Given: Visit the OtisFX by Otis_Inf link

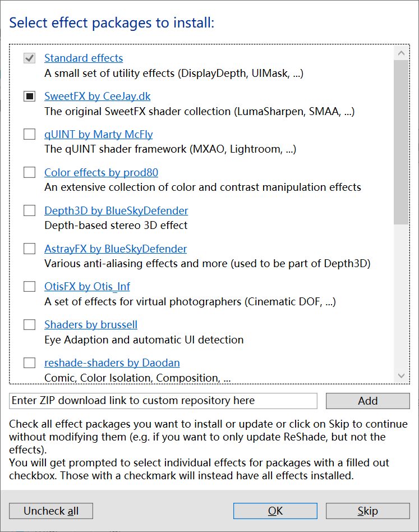Looking at the screenshot, I should 87,287.
